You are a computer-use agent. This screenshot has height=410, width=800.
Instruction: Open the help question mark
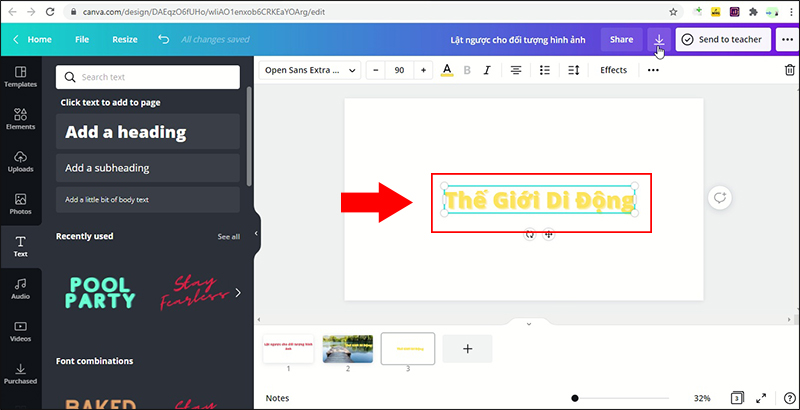(788, 398)
